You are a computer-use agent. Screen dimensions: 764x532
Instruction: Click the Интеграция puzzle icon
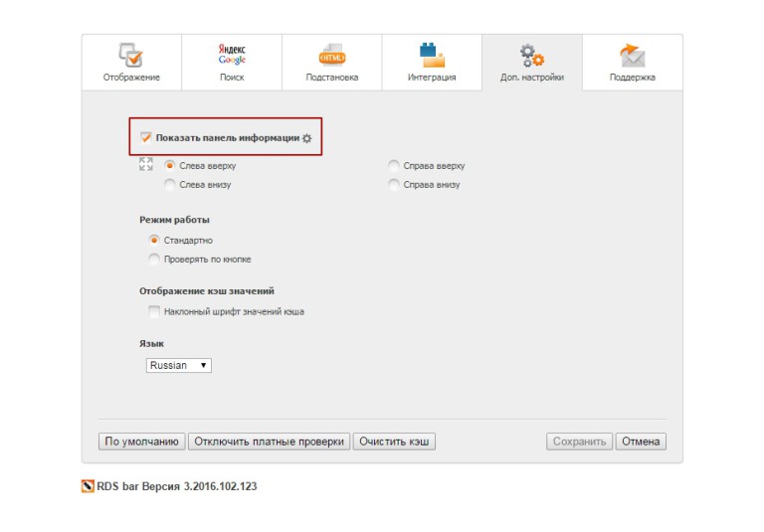[432, 55]
